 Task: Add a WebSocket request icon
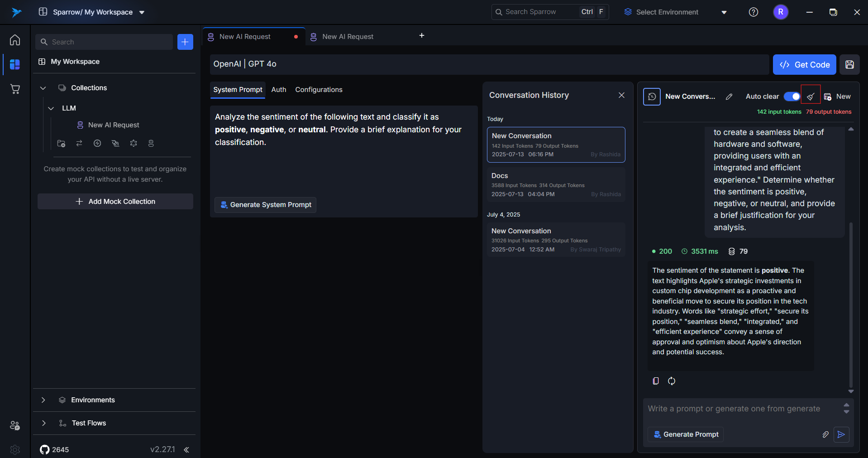pos(115,143)
